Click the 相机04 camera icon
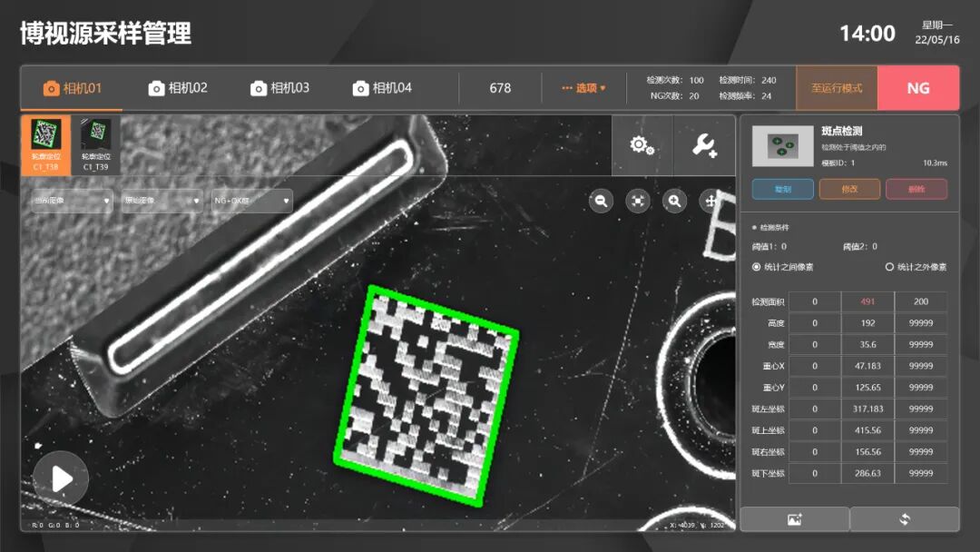 [360, 89]
